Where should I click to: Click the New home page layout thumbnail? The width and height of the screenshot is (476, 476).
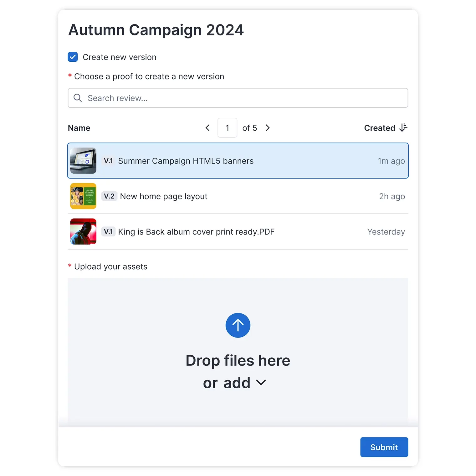pyautogui.click(x=83, y=196)
